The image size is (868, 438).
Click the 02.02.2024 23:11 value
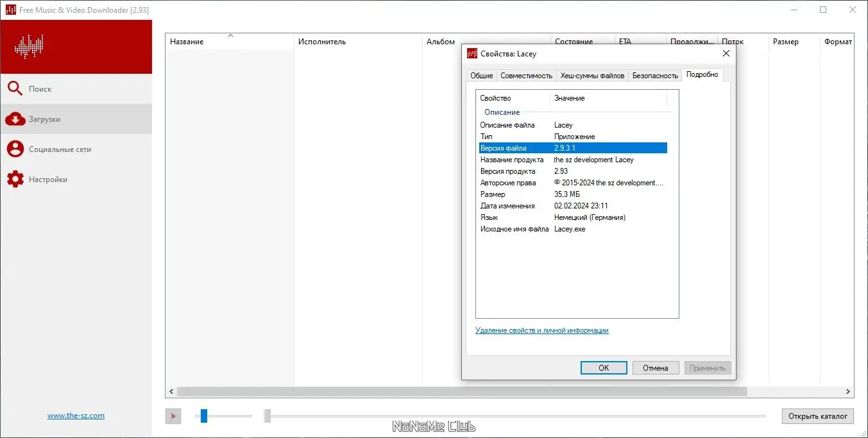[x=581, y=206]
